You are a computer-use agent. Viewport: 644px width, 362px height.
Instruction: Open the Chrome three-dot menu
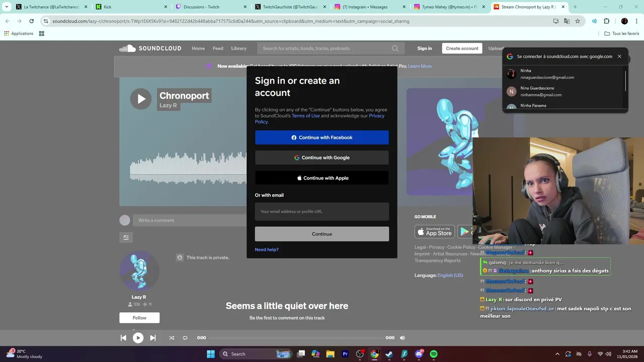(636, 21)
